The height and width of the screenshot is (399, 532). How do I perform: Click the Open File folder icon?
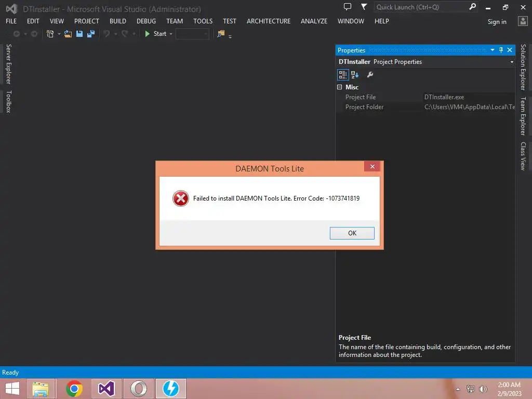[x=68, y=34]
